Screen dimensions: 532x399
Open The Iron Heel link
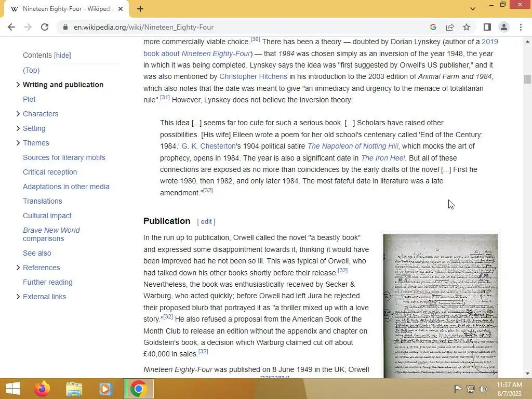coord(383,158)
